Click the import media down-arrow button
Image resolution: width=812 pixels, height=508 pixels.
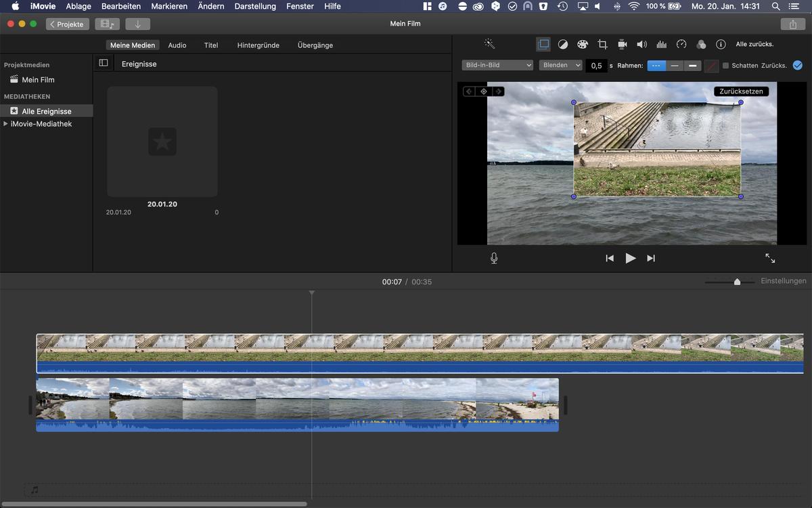pos(138,24)
